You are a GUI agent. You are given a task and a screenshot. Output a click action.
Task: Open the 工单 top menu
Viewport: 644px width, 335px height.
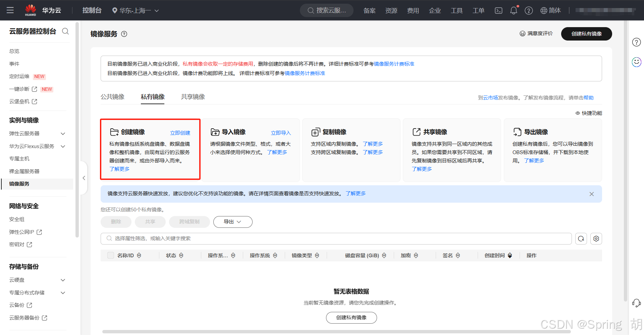coord(478,11)
